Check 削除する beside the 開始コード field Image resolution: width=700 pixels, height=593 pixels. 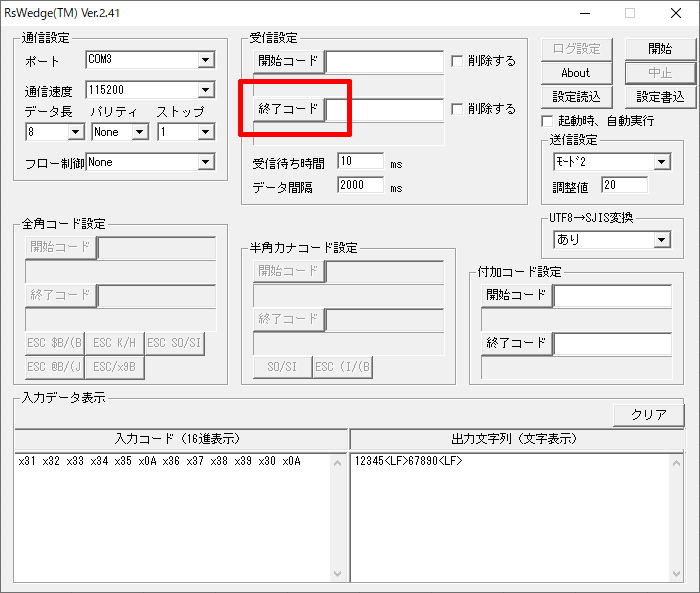(x=457, y=61)
